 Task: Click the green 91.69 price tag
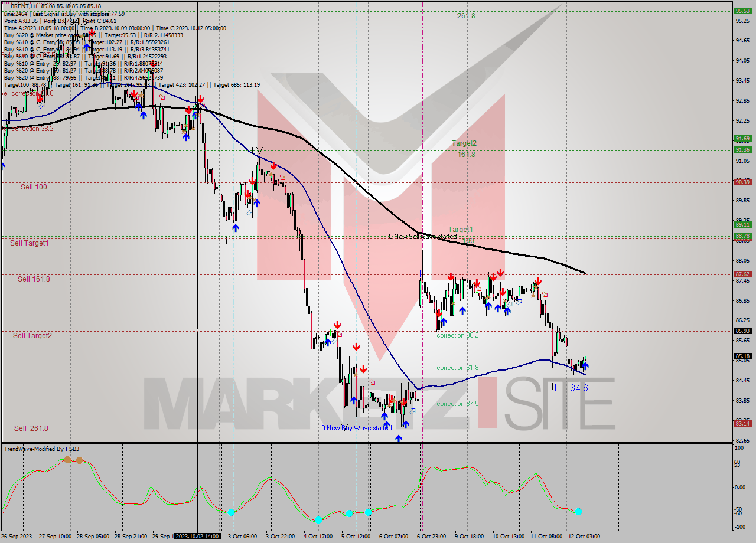(x=742, y=139)
